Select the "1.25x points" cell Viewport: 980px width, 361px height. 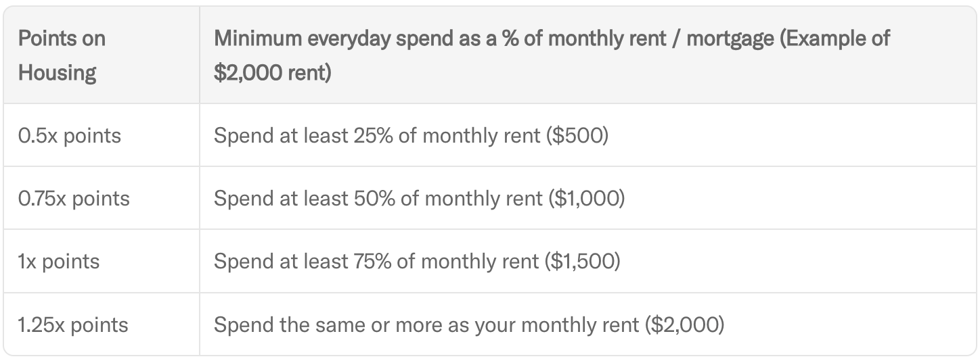[72, 324]
